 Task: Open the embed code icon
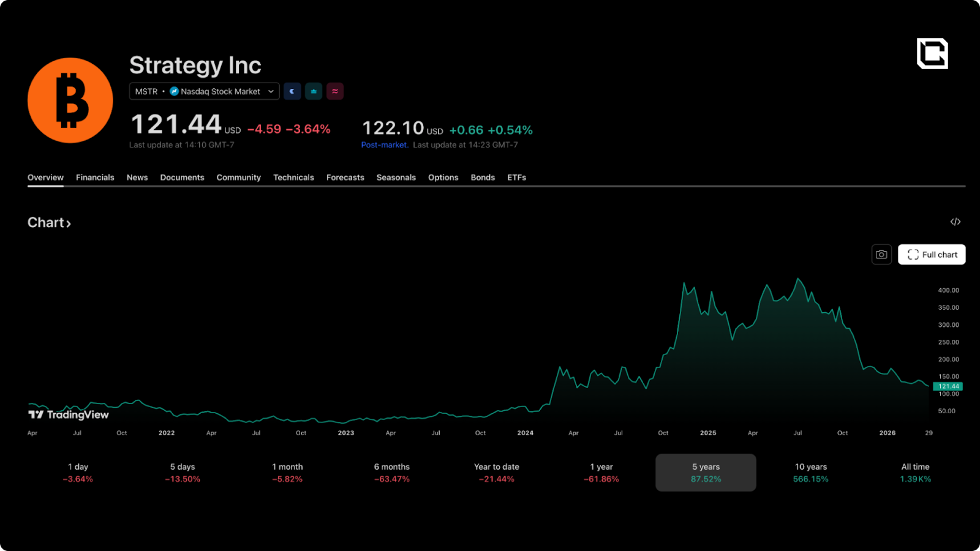956,222
